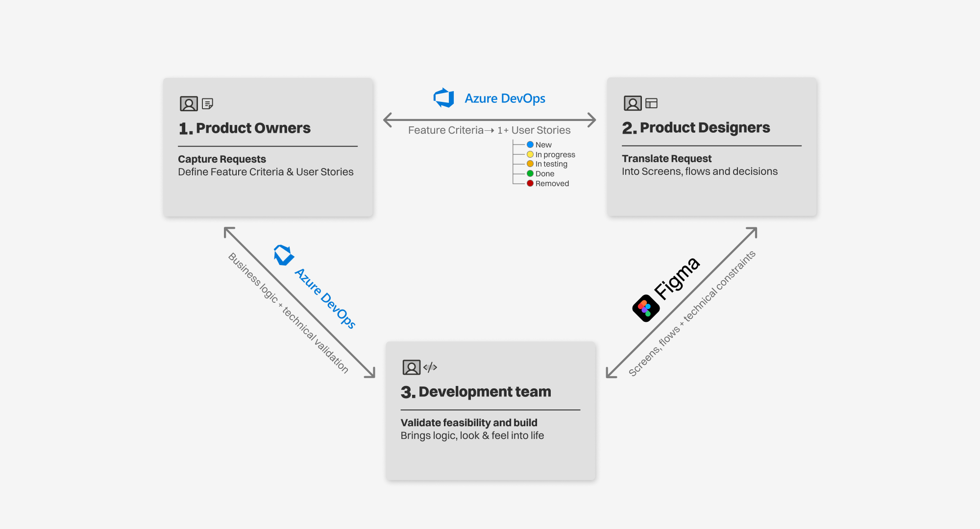Click the top 'Azure DevOps' text label
The image size is (980, 529).
coord(505,98)
